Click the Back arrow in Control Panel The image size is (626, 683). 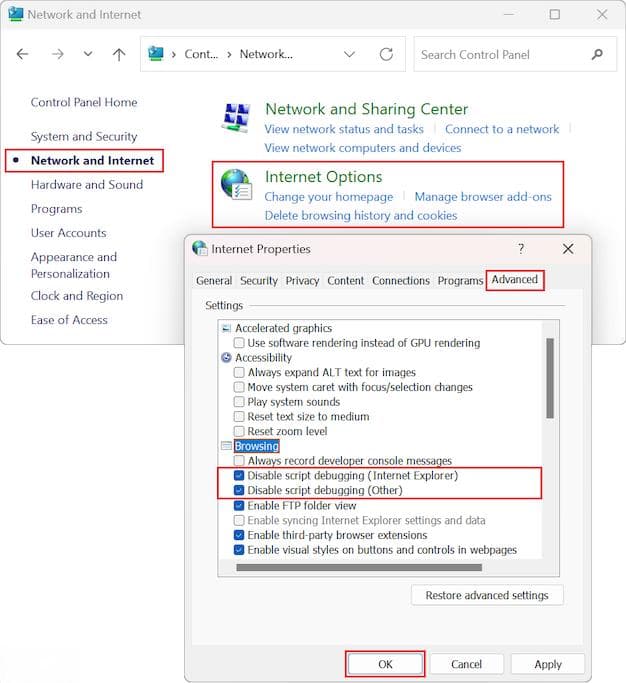pos(23,54)
